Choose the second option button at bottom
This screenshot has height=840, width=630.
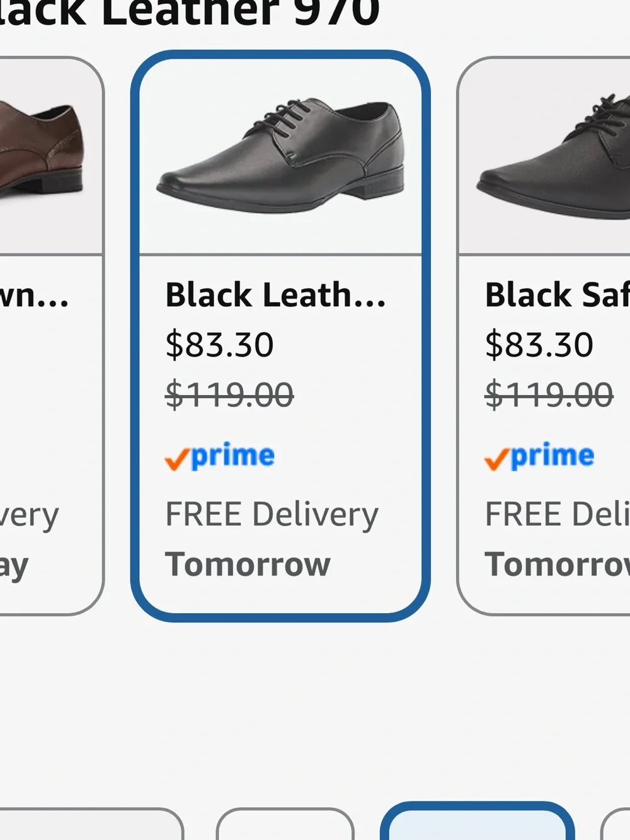click(x=285, y=824)
